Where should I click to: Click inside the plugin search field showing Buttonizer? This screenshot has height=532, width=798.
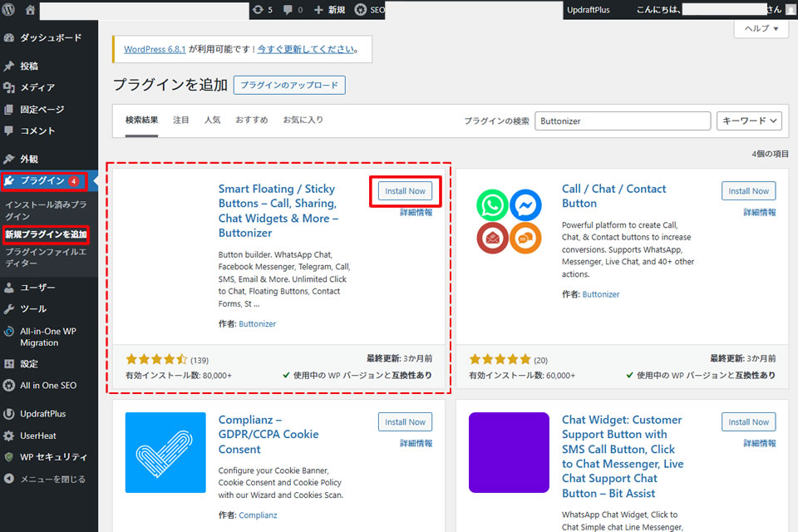click(623, 121)
